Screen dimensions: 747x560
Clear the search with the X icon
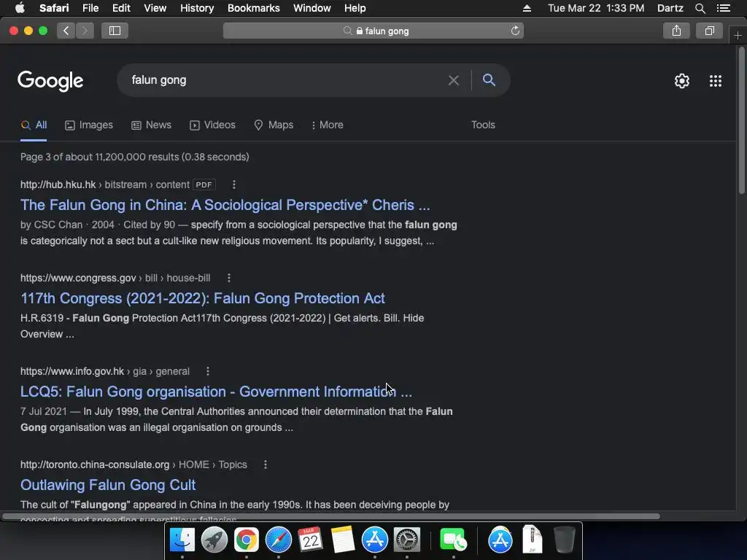coord(454,80)
